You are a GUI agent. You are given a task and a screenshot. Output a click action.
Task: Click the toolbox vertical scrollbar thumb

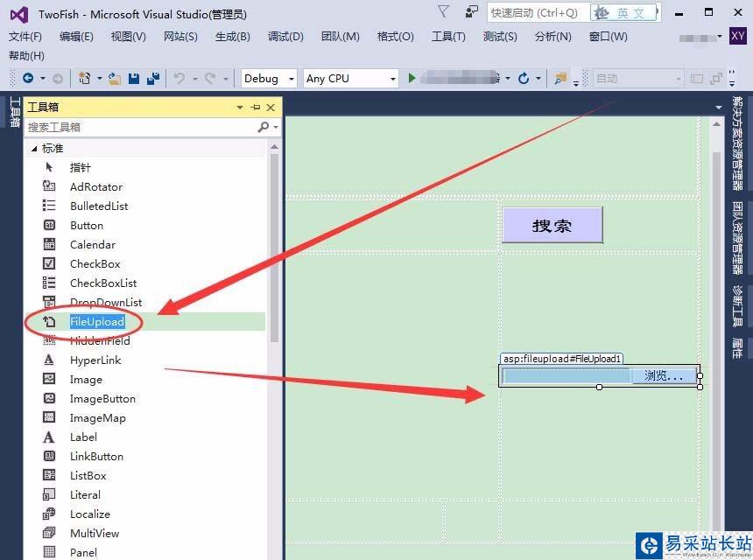[274, 247]
